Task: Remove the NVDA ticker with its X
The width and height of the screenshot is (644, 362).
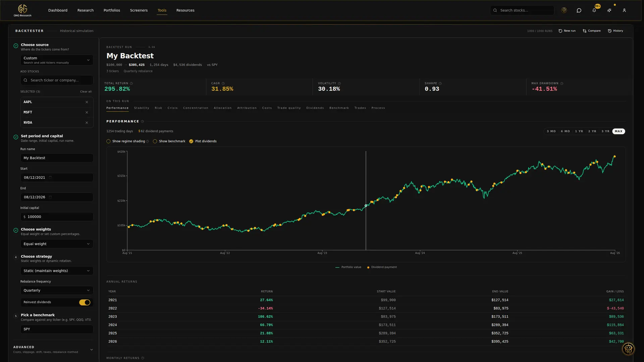Action: pyautogui.click(x=87, y=123)
